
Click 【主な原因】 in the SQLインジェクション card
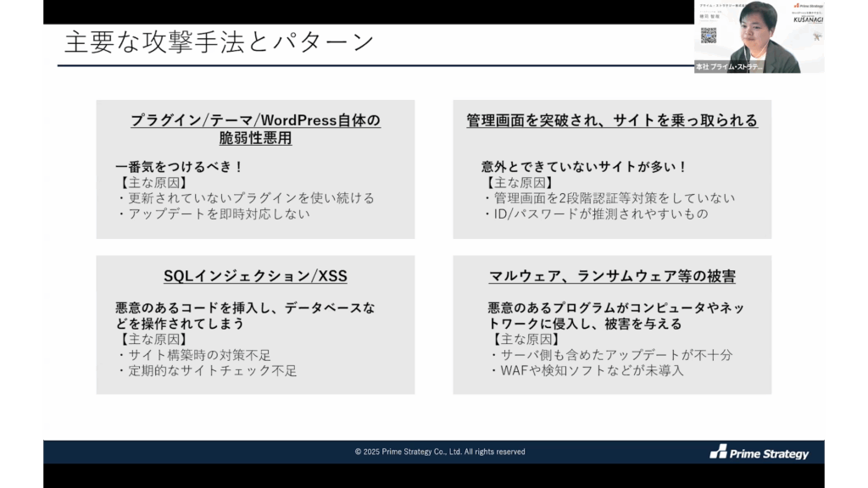(x=154, y=339)
